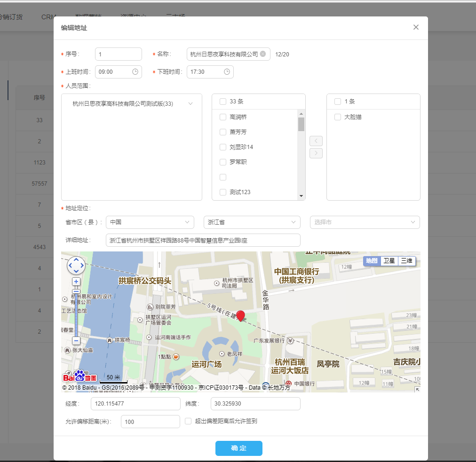
Task: Select the 大脸猫 checkbox
Action: coord(338,117)
